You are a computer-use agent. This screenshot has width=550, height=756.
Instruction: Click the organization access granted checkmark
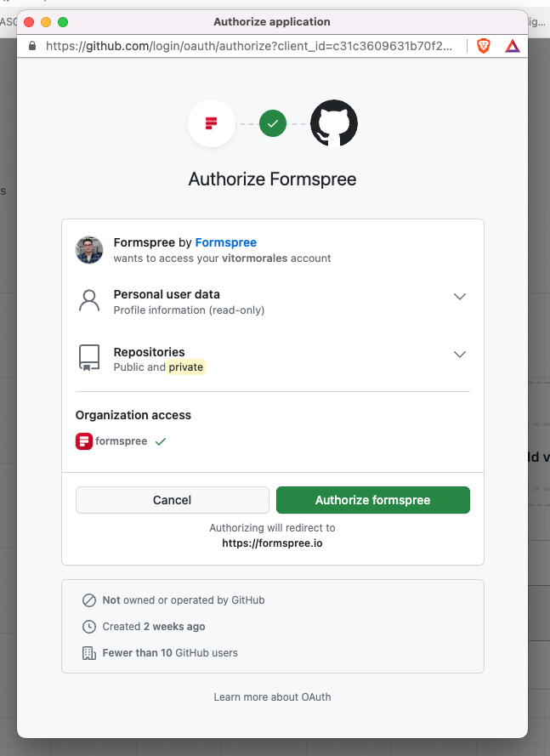[x=161, y=441]
